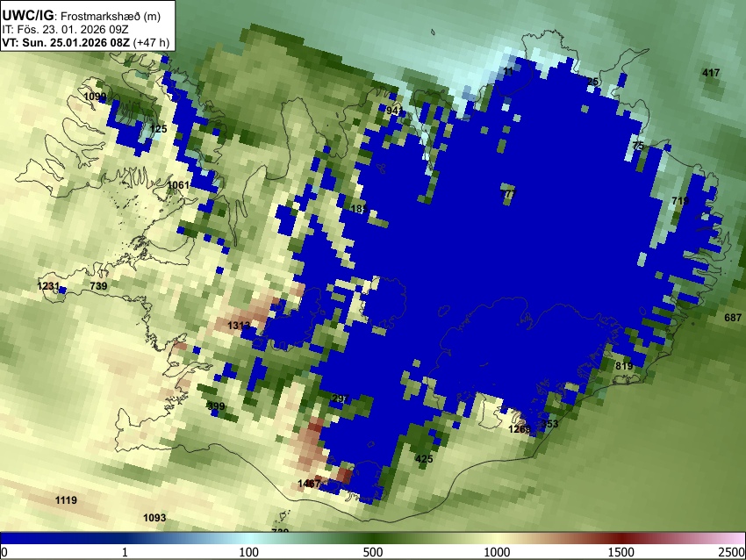Screen dimensions: 746x560
Task: Click the legend label 0
Action: pyautogui.click(x=4, y=552)
